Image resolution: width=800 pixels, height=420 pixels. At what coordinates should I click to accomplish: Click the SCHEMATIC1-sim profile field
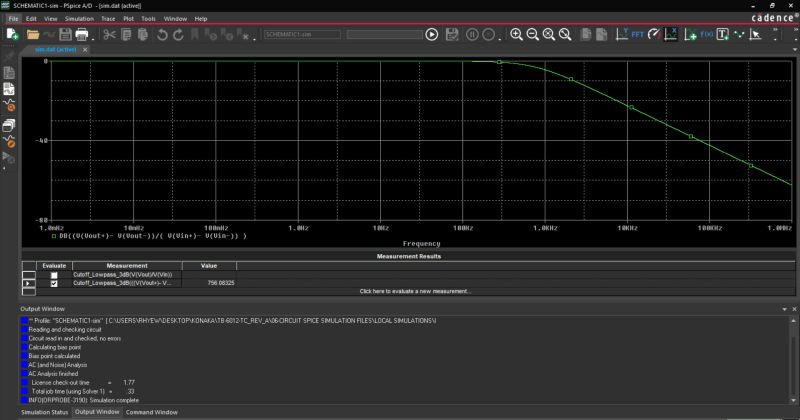(303, 34)
